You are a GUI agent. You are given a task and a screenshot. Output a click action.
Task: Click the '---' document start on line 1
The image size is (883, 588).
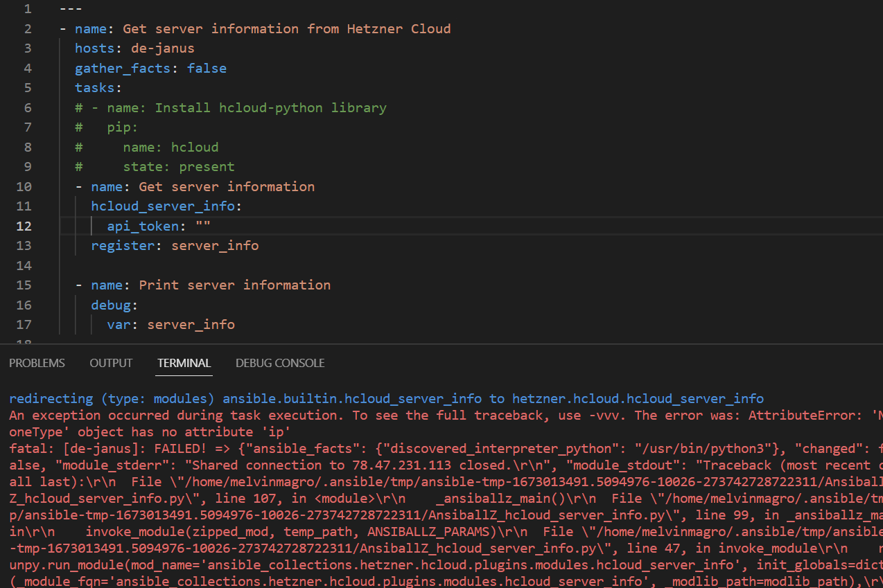click(71, 10)
